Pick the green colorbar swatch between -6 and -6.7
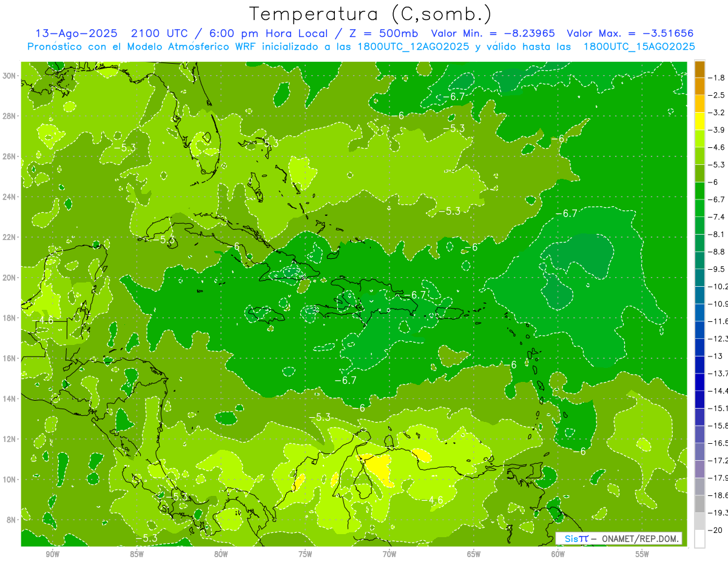Screen dimensions: 728x562 coord(700,190)
